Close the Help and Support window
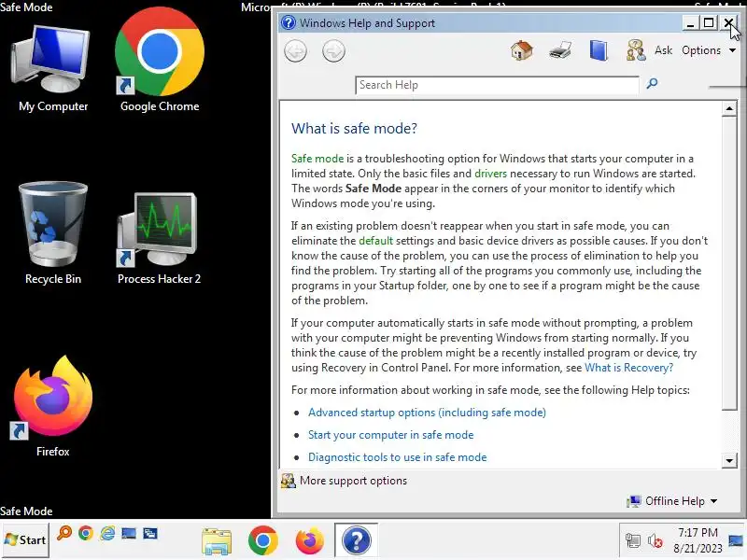 tap(729, 22)
